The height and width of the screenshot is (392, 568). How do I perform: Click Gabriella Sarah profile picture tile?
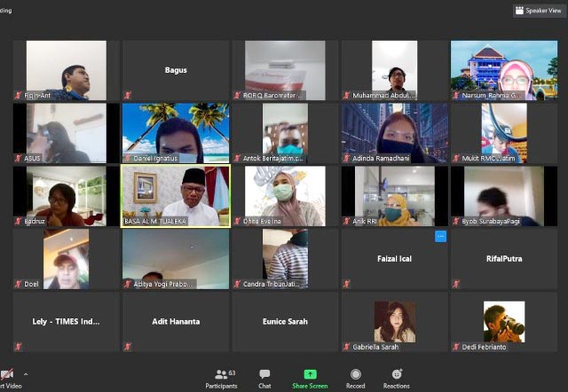(x=394, y=321)
